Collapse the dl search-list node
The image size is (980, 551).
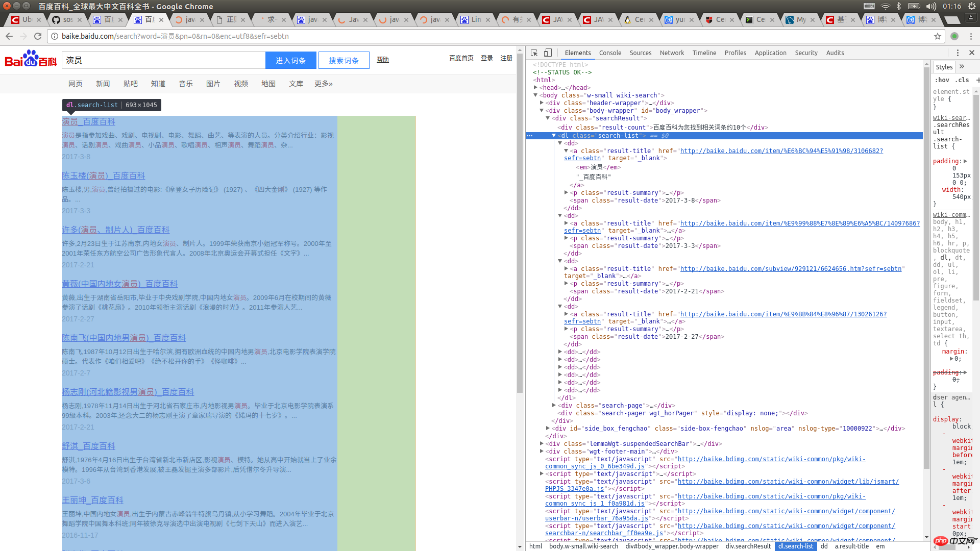point(554,135)
